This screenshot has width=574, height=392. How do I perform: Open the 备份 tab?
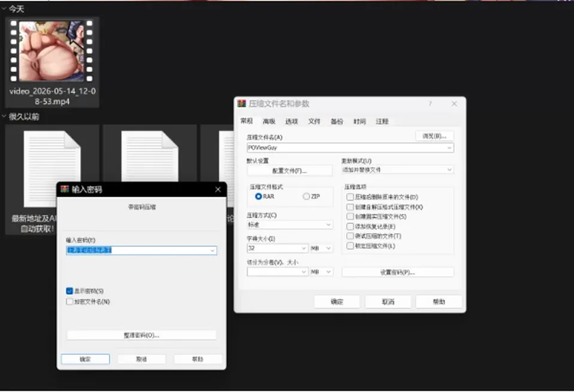(x=337, y=121)
